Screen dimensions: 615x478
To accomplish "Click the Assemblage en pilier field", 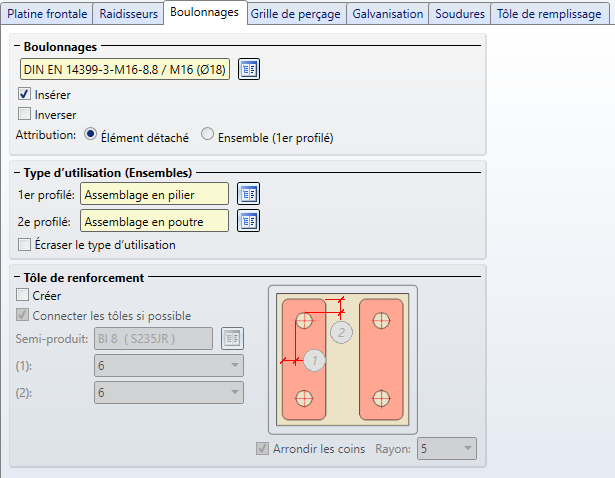I will [154, 194].
